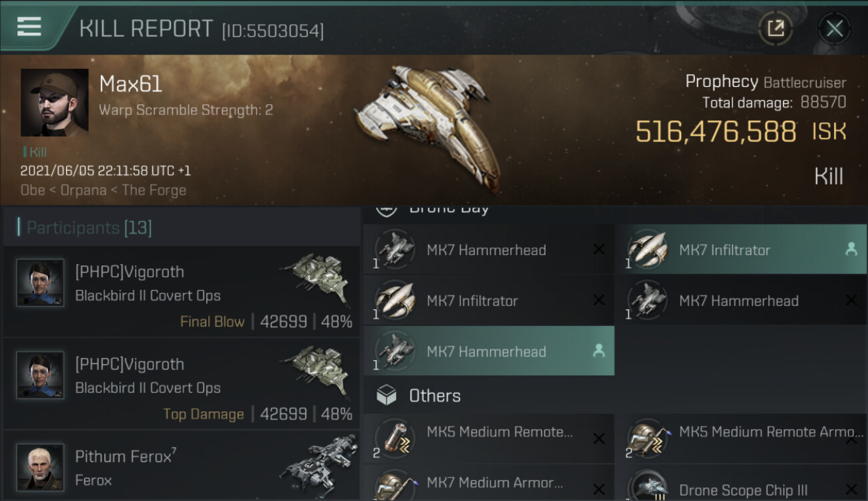Click Max61's pilot portrait
The image size is (868, 501).
coord(55,102)
